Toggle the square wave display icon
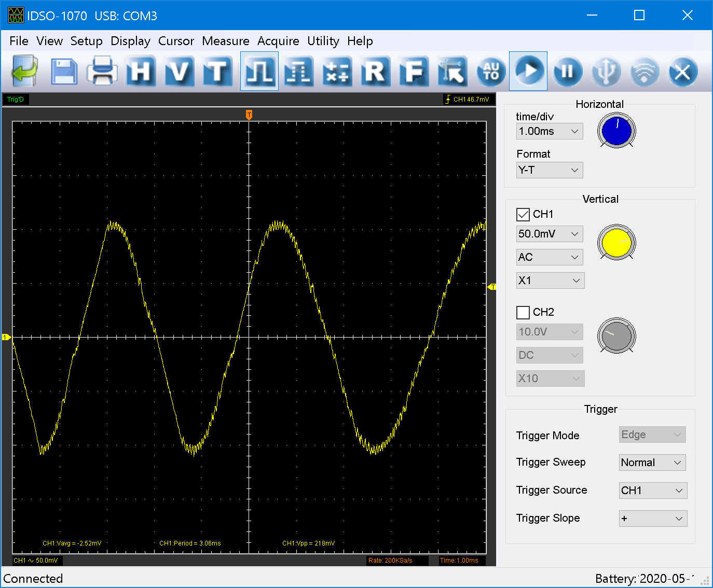The image size is (713, 588). click(259, 71)
